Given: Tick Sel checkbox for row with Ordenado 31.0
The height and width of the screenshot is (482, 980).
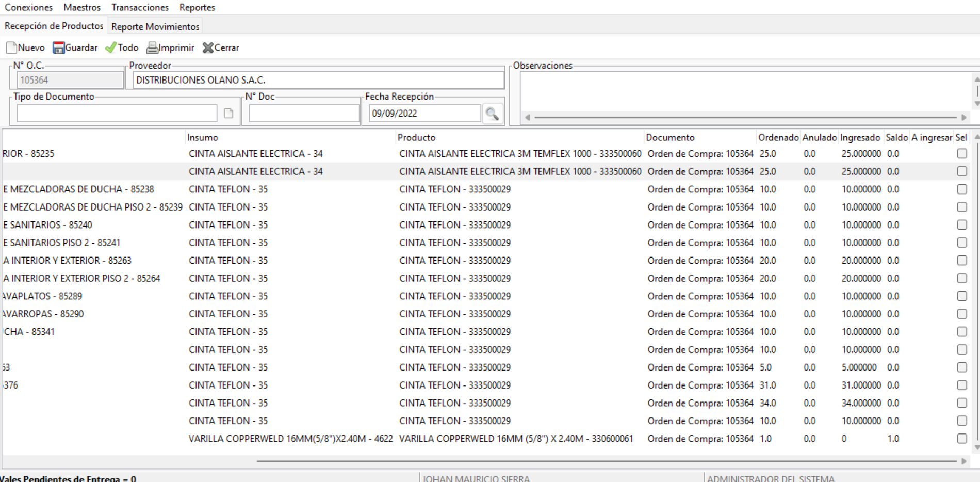Looking at the screenshot, I should [962, 385].
